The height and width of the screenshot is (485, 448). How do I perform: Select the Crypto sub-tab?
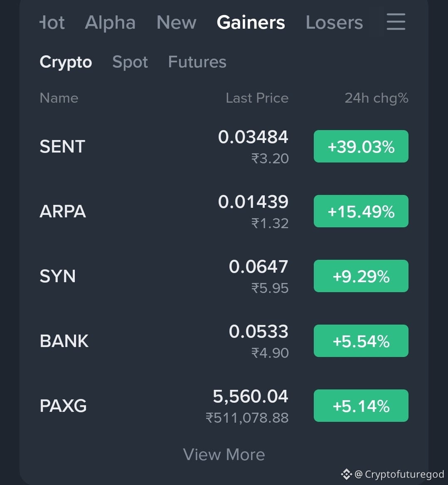pyautogui.click(x=66, y=62)
